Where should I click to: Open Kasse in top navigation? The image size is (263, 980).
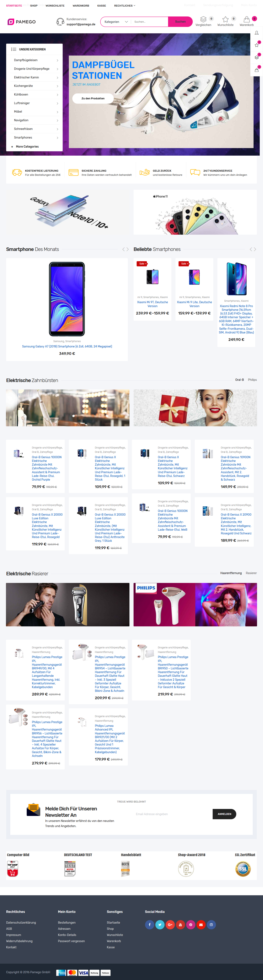click(102, 6)
